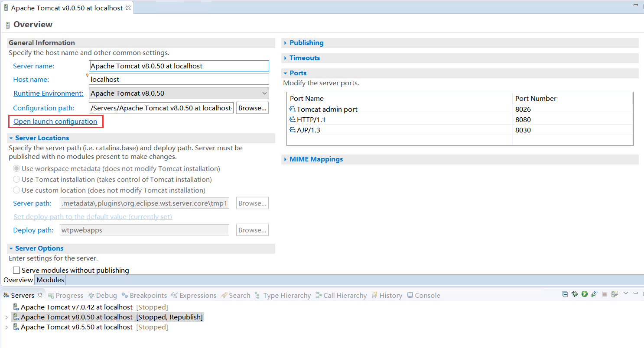Switch to the Overview editor tab
This screenshot has height=348, width=644.
point(18,280)
